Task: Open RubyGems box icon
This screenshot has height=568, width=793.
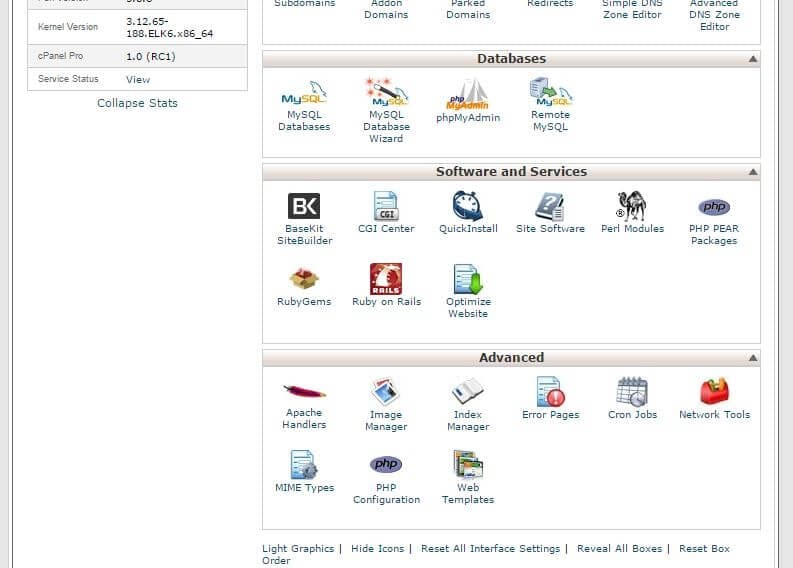Action: [x=304, y=279]
